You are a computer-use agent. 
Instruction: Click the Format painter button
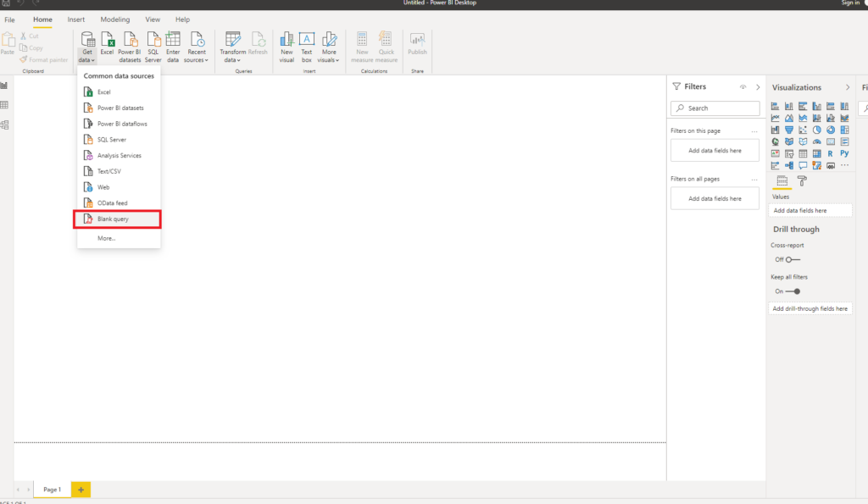pyautogui.click(x=43, y=60)
